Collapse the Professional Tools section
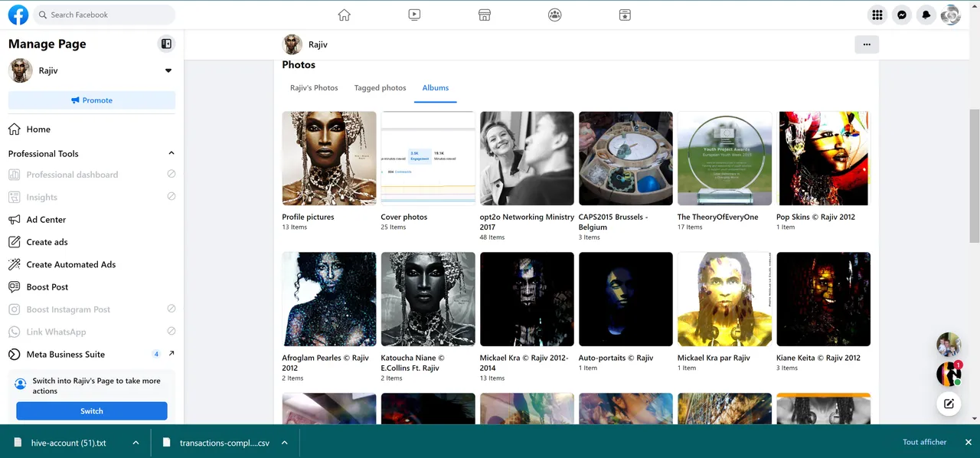Image resolution: width=980 pixels, height=458 pixels. click(171, 153)
